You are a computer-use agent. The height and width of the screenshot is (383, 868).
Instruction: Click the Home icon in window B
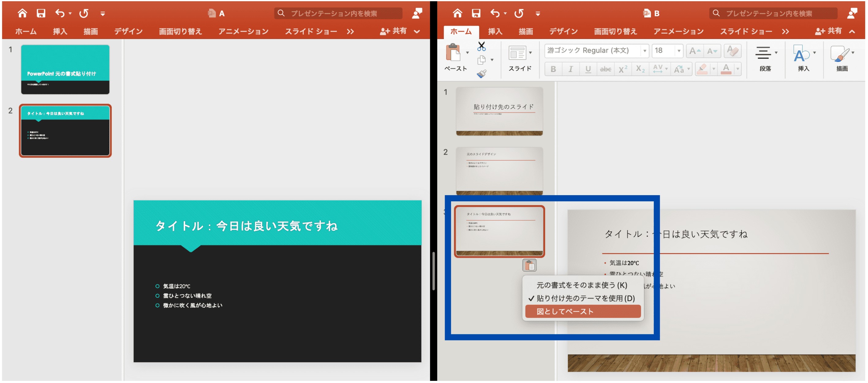tap(457, 13)
